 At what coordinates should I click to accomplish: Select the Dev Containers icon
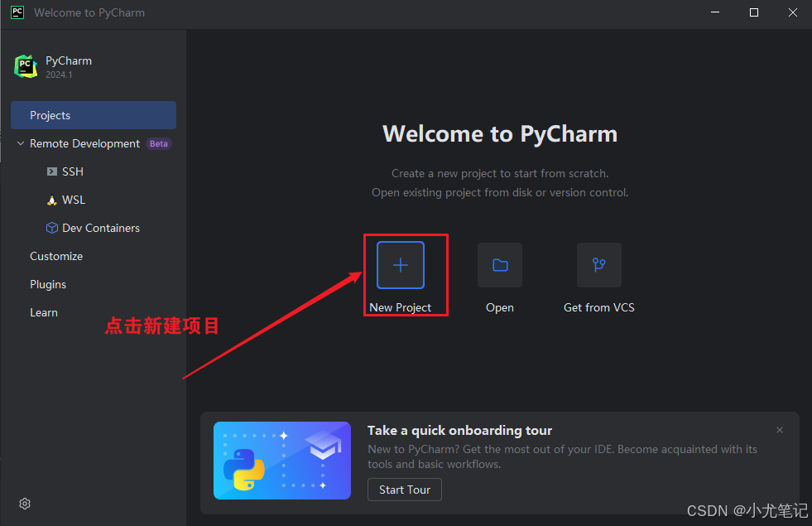[x=51, y=228]
